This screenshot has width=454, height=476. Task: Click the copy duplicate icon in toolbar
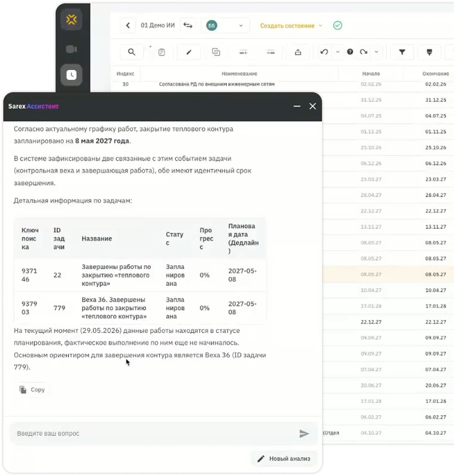coord(216,52)
